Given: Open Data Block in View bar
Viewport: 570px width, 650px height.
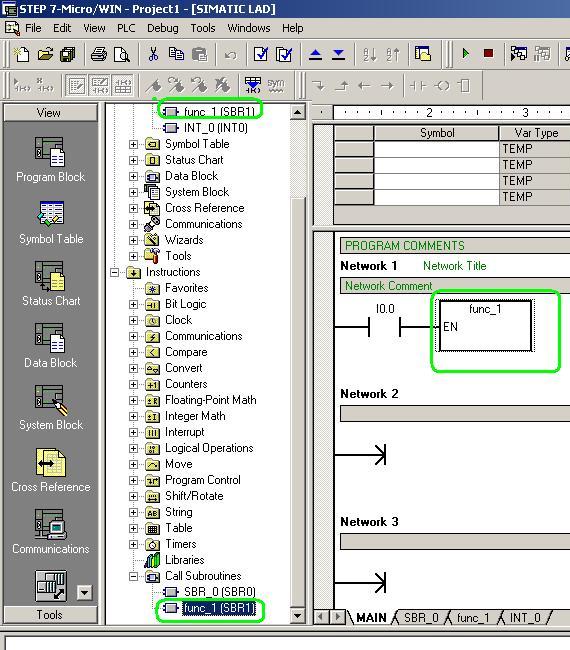Looking at the screenshot, I should (x=50, y=347).
